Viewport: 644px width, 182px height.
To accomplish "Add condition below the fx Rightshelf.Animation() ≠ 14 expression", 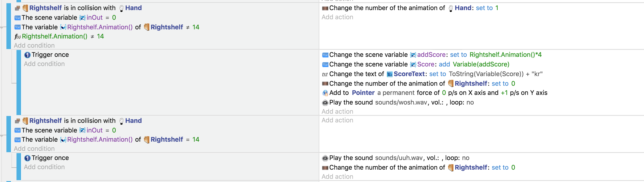I will tap(34, 46).
